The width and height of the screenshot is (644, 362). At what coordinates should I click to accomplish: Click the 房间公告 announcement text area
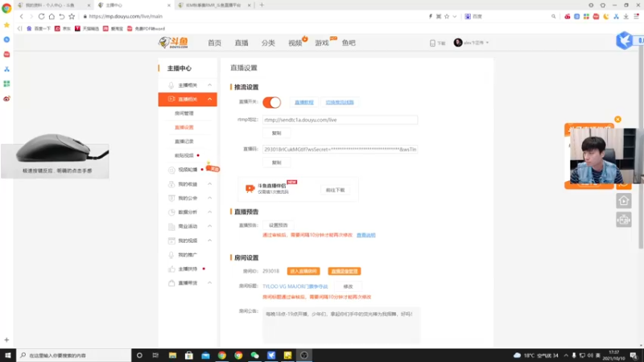[341, 325]
